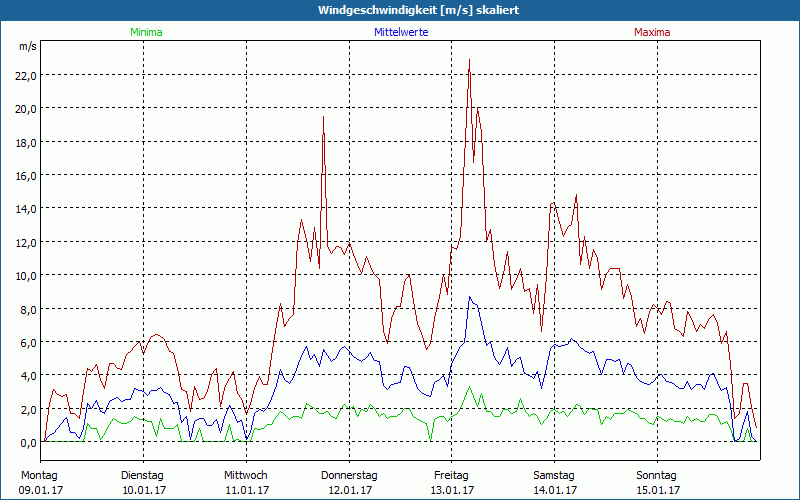Click the '20,0' y-axis value
The height and width of the screenshot is (500, 800).
pos(26,109)
